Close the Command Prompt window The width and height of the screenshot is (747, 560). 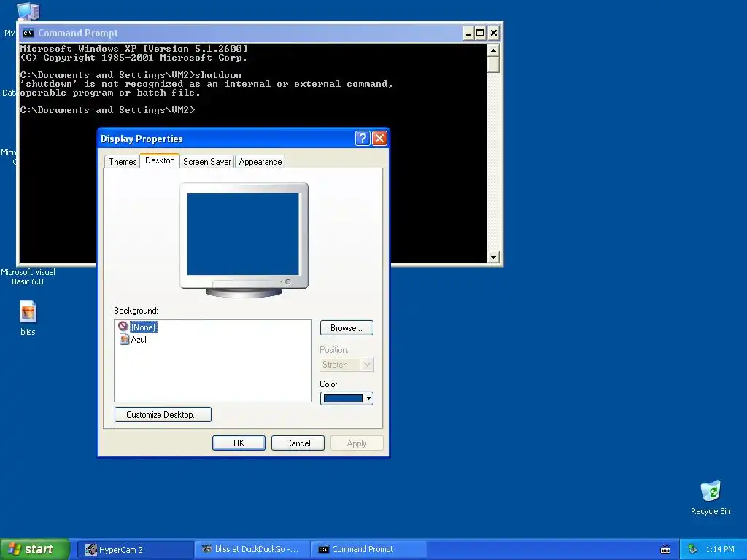click(494, 34)
